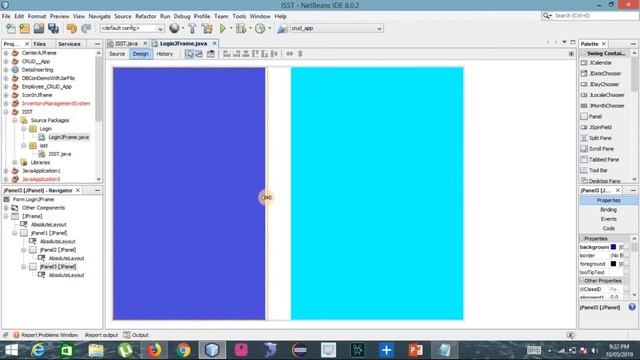The height and width of the screenshot is (360, 640).
Task: Click the NetBeans cube taskbar icon
Action: (x=212, y=350)
